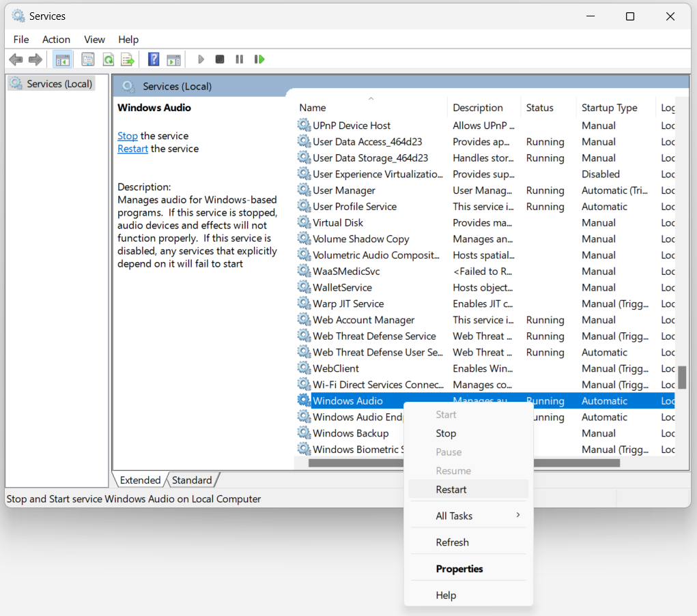This screenshot has height=616, width=697.
Task: Click the Restart Service toolbar icon
Action: tap(259, 59)
